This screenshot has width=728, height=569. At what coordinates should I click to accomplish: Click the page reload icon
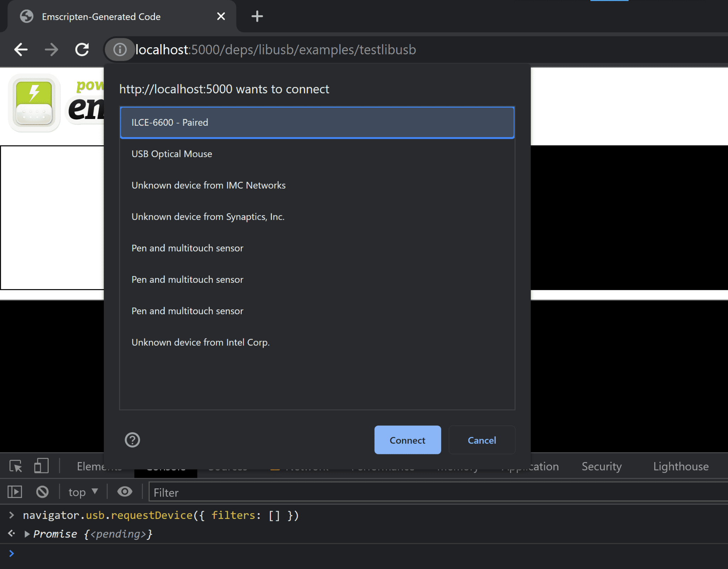pos(83,50)
